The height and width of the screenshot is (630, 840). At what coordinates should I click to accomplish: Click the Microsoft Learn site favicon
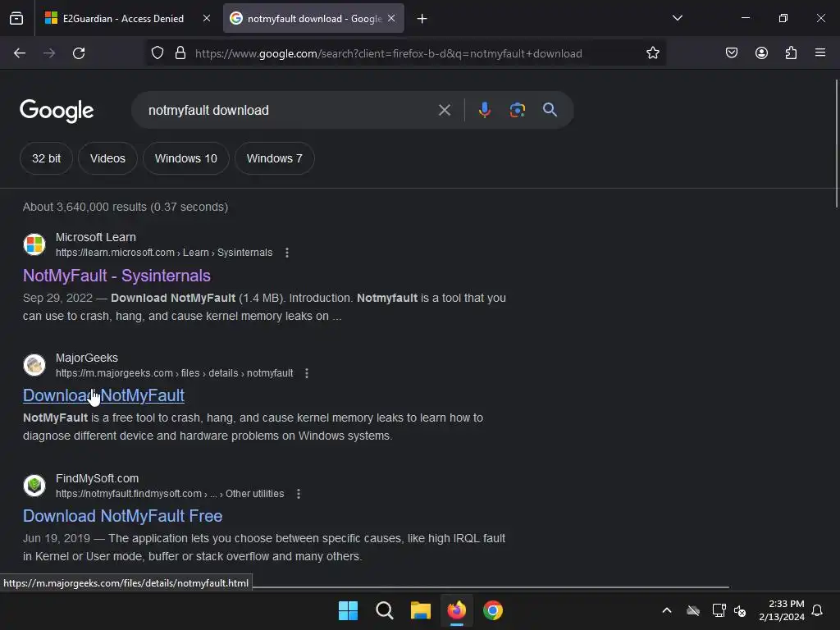pos(34,244)
